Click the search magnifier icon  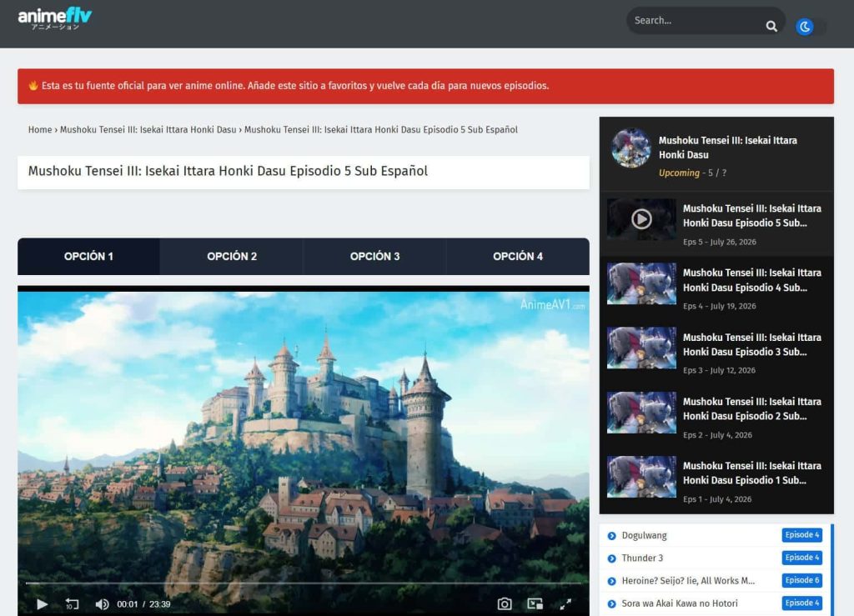point(771,26)
